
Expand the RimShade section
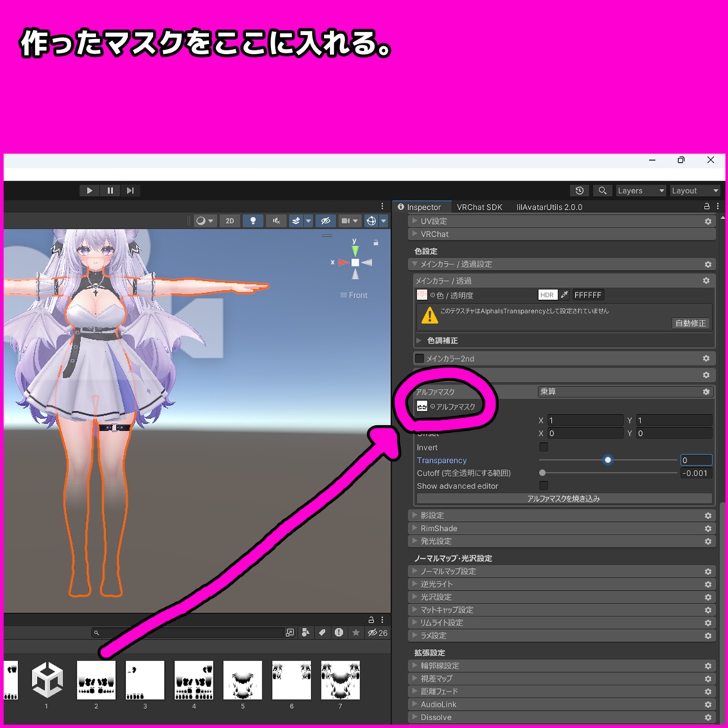tap(562, 528)
